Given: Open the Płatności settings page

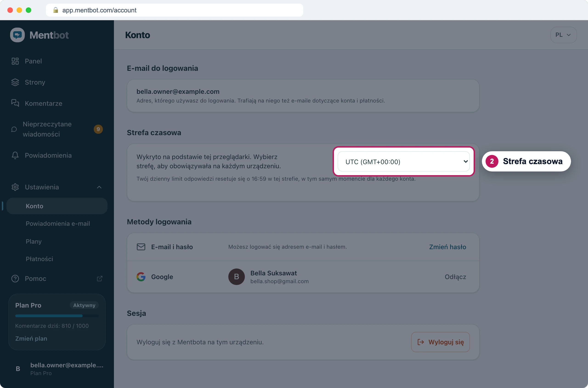Looking at the screenshot, I should (x=39, y=259).
